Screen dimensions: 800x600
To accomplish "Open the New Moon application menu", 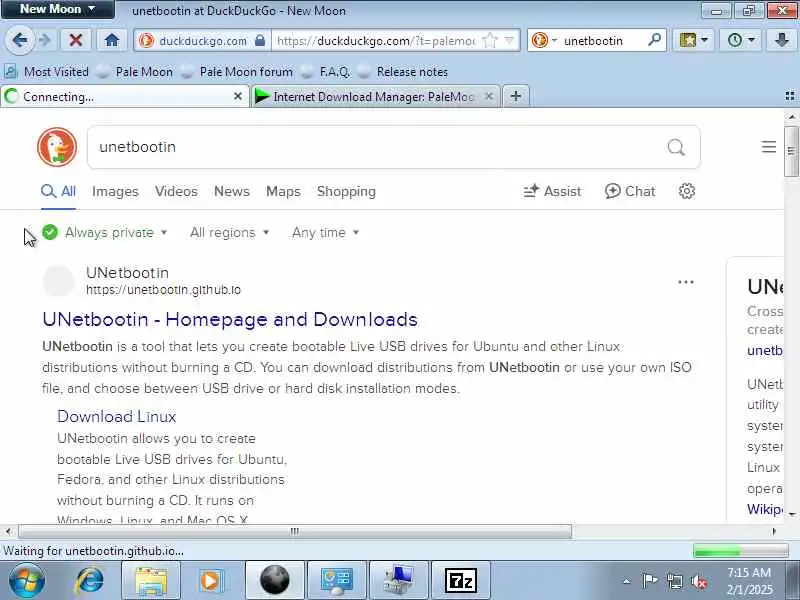I will 57,9.
